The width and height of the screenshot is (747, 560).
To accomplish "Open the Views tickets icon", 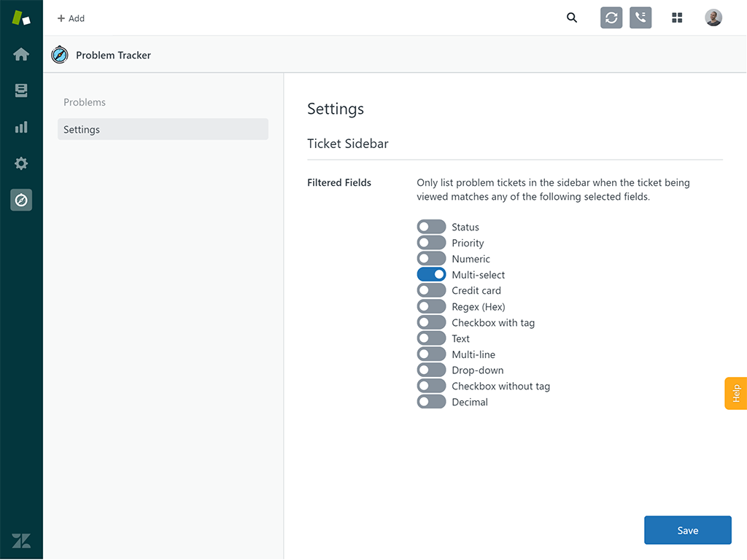I will (21, 90).
